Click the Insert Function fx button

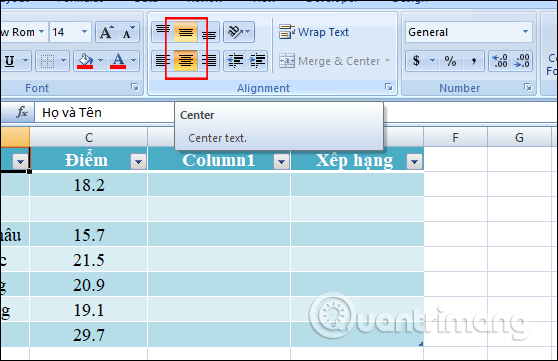pyautogui.click(x=21, y=113)
